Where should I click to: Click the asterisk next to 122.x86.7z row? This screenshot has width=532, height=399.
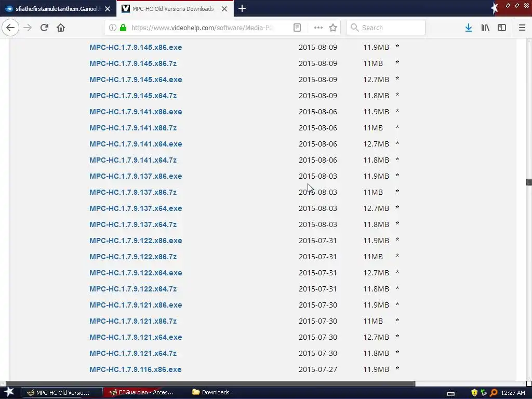(x=397, y=256)
